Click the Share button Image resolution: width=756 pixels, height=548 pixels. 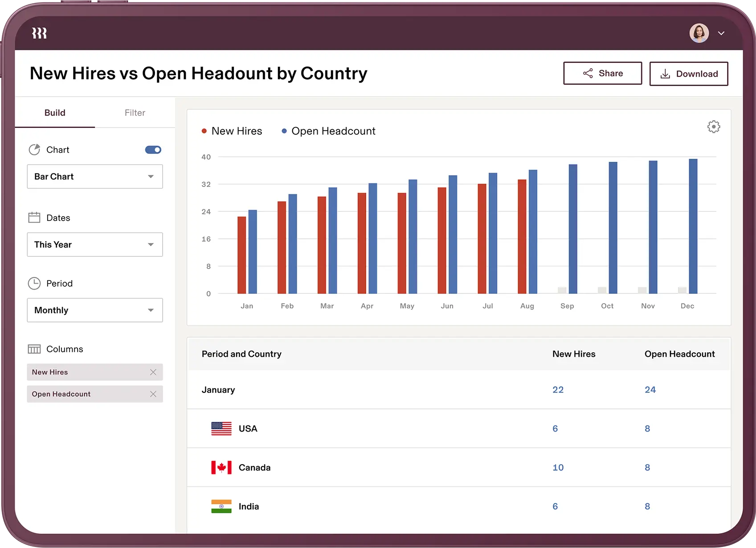[602, 73]
